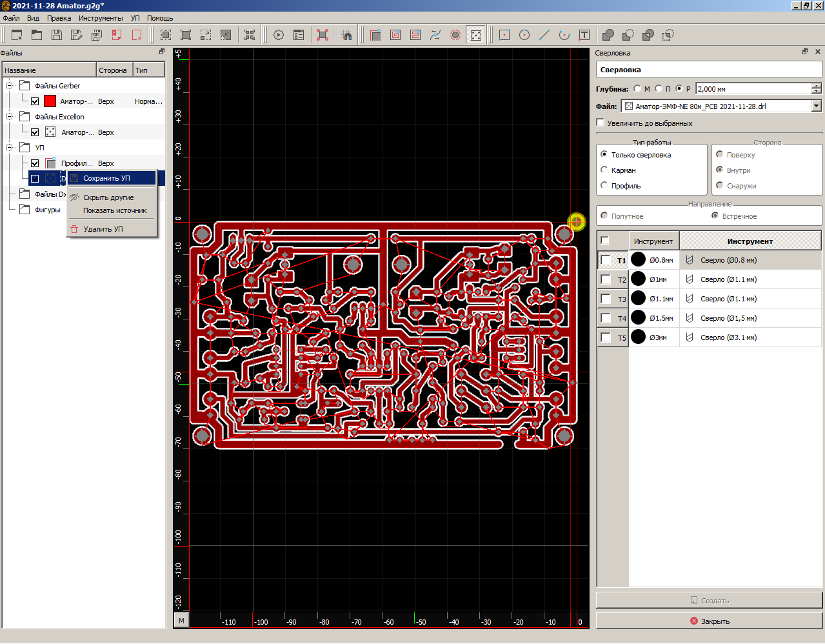
Task: Click the snap-to-grid magnet icon
Action: [346, 35]
